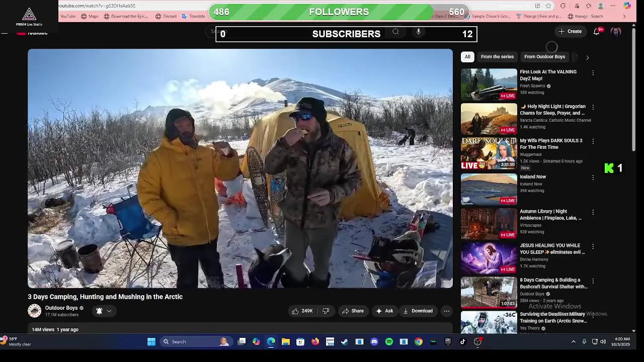
Task: Open Edge Copilot sidebar icon
Action: [x=627, y=6]
